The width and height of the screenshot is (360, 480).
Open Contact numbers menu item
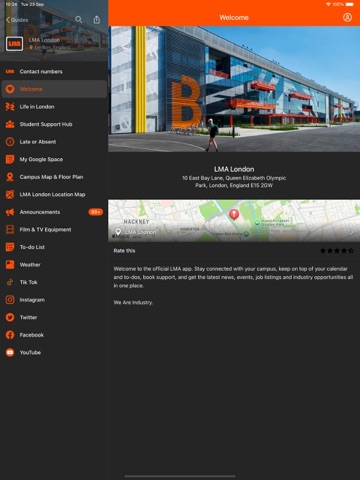pyautogui.click(x=54, y=71)
